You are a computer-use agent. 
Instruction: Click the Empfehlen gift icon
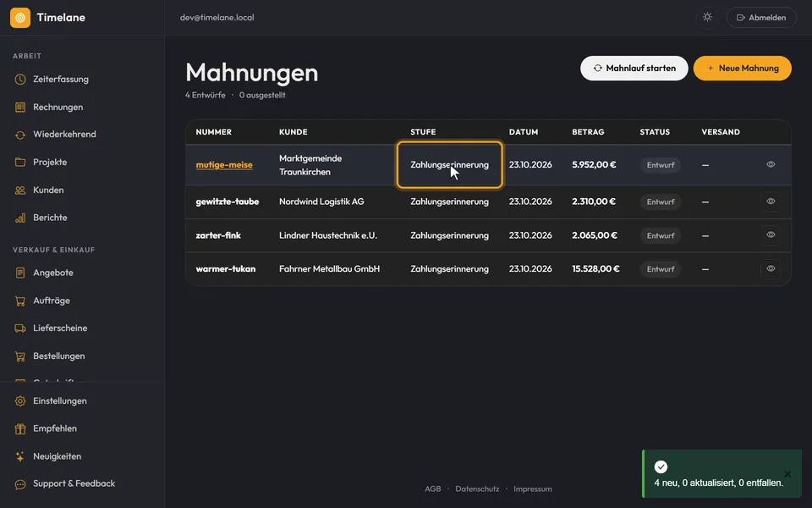coord(20,428)
